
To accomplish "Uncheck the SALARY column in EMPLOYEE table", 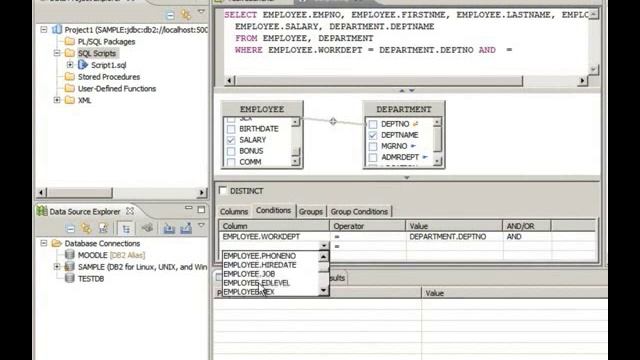I will 231,140.
